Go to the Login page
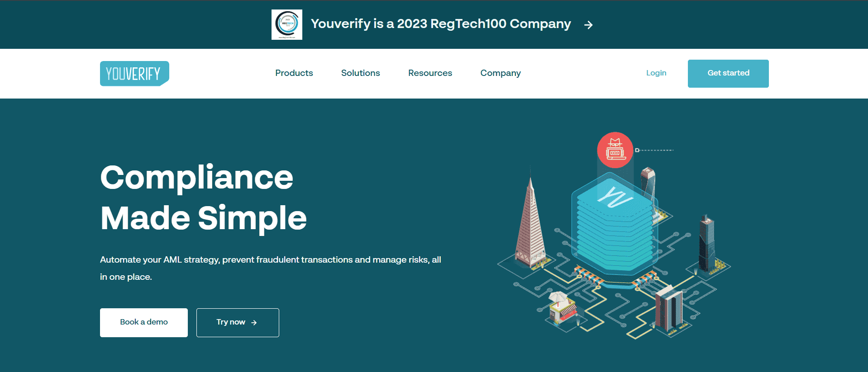Screen dimensions: 868x372 click(x=656, y=73)
